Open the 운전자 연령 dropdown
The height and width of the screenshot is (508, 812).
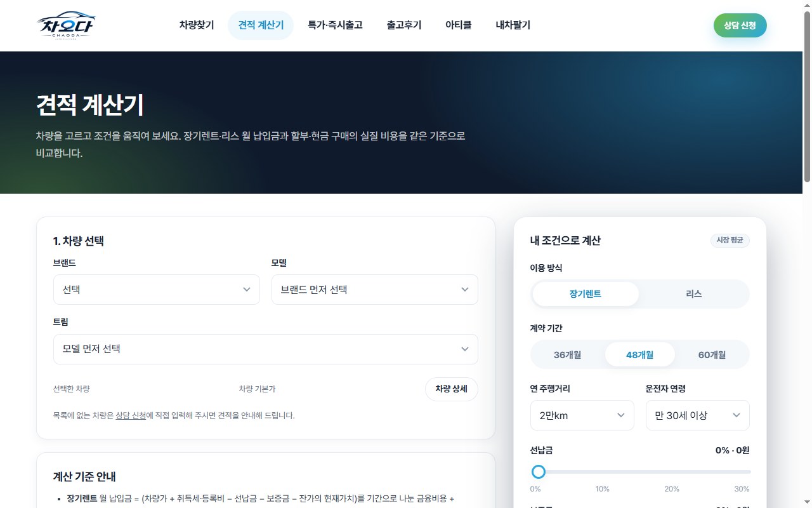click(x=698, y=415)
